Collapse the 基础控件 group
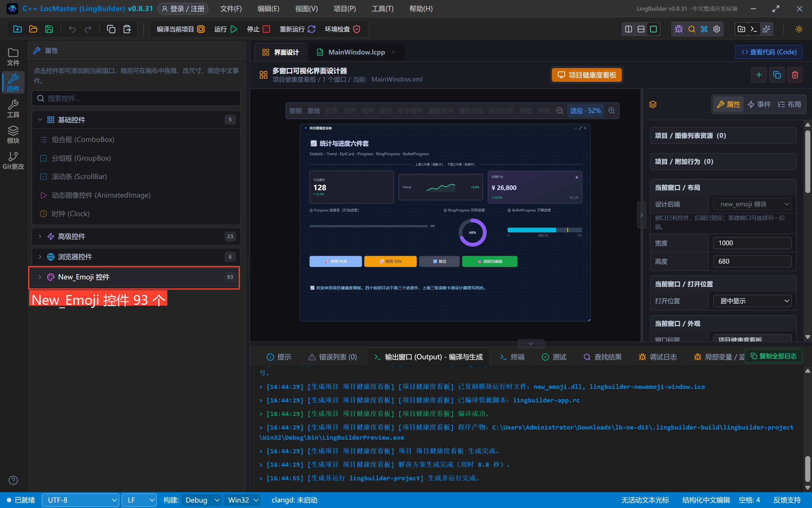 pyautogui.click(x=136, y=120)
